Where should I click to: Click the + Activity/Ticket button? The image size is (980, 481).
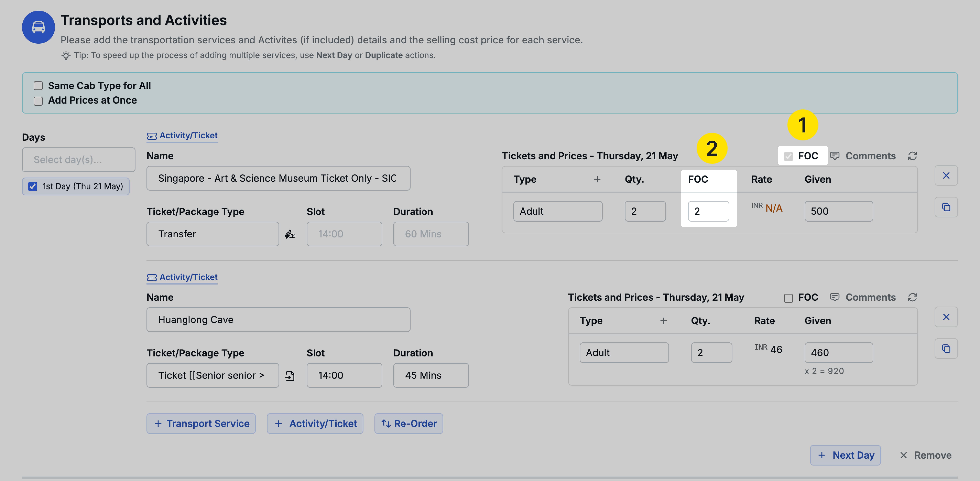point(315,424)
